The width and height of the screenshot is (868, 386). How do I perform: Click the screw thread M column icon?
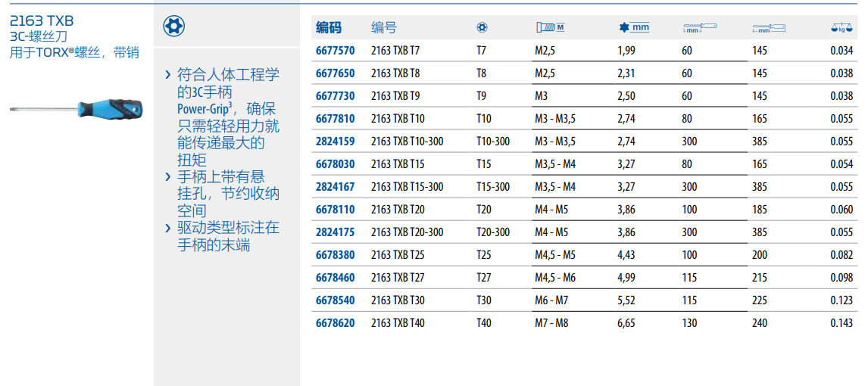coord(550,28)
